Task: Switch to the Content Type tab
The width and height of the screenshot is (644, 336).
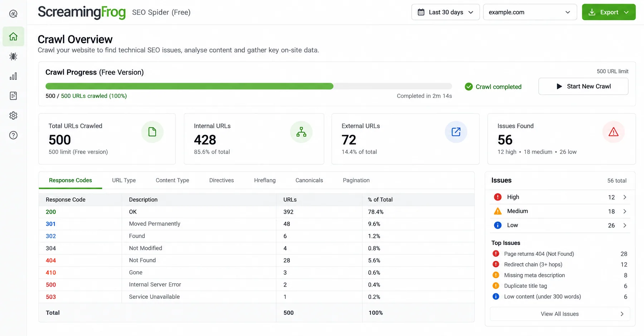Action: pyautogui.click(x=172, y=180)
